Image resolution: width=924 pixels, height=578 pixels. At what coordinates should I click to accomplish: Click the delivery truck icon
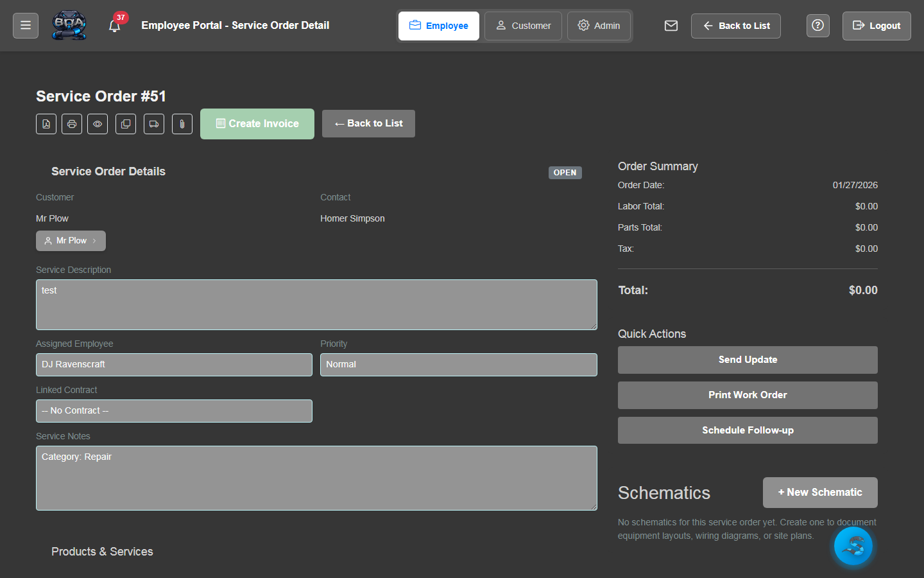154,124
